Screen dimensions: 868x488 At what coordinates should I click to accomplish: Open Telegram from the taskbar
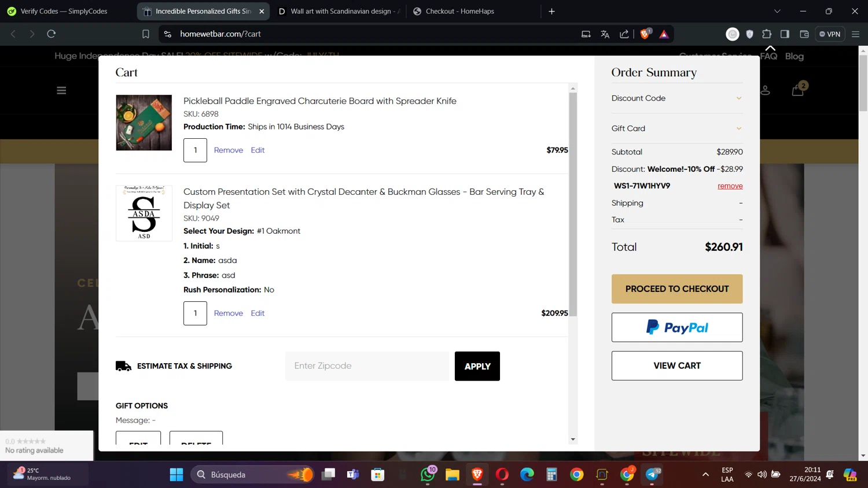652,475
